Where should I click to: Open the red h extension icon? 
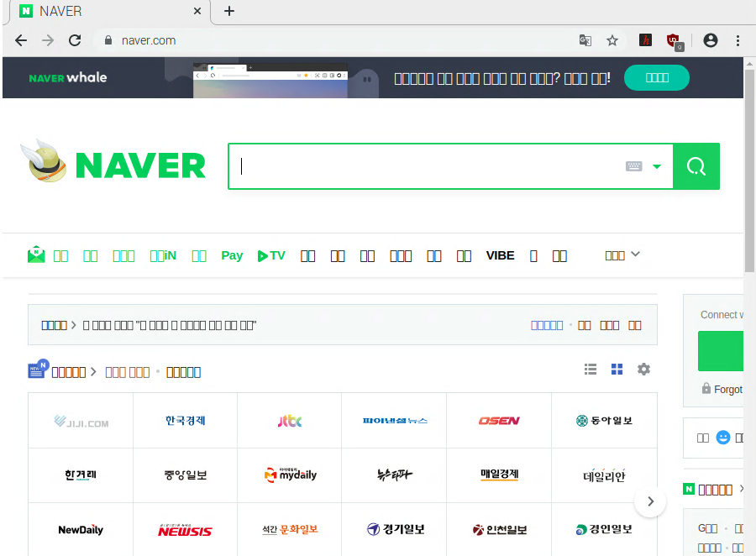click(x=645, y=40)
